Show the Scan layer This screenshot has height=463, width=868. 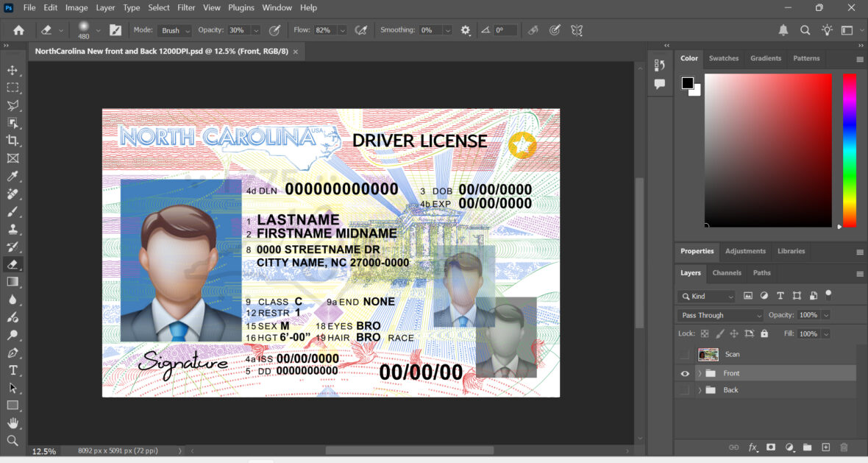click(685, 354)
